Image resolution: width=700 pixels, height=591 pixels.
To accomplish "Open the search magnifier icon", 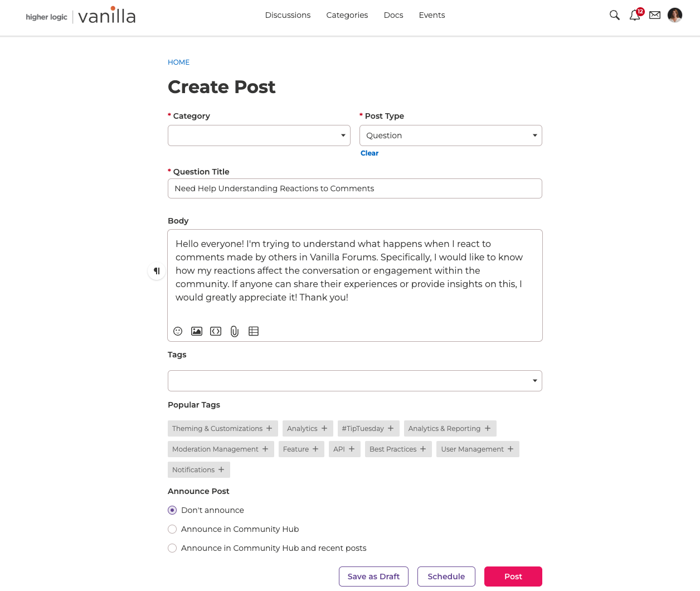I will click(x=615, y=15).
